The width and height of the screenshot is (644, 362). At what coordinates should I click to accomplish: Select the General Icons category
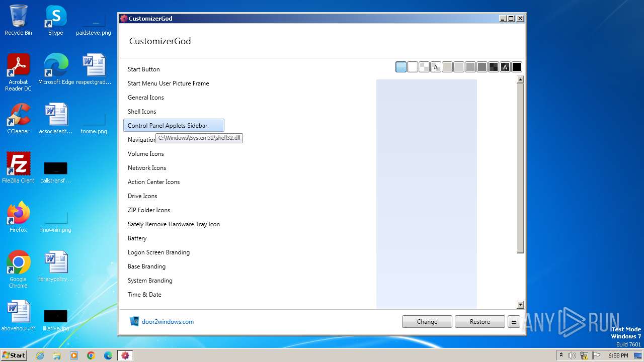click(174, 98)
